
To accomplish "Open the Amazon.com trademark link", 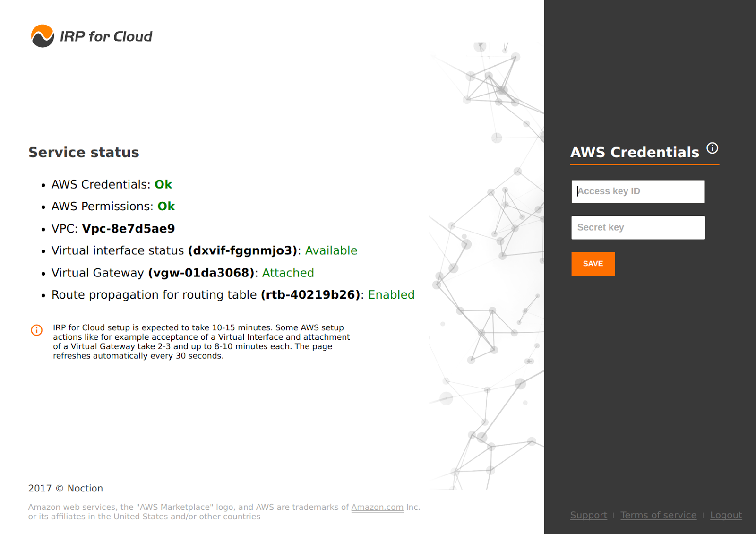I will click(x=377, y=507).
